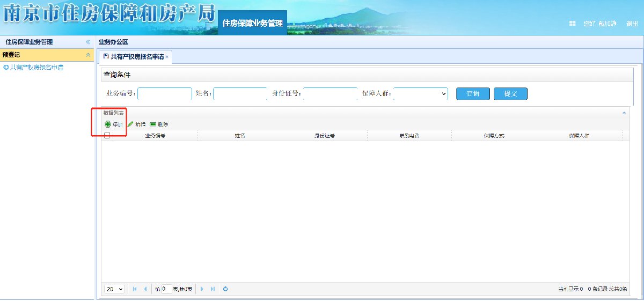Jump to last page pagination icon
Viewport: 644px width, 302px height.
pyautogui.click(x=213, y=289)
